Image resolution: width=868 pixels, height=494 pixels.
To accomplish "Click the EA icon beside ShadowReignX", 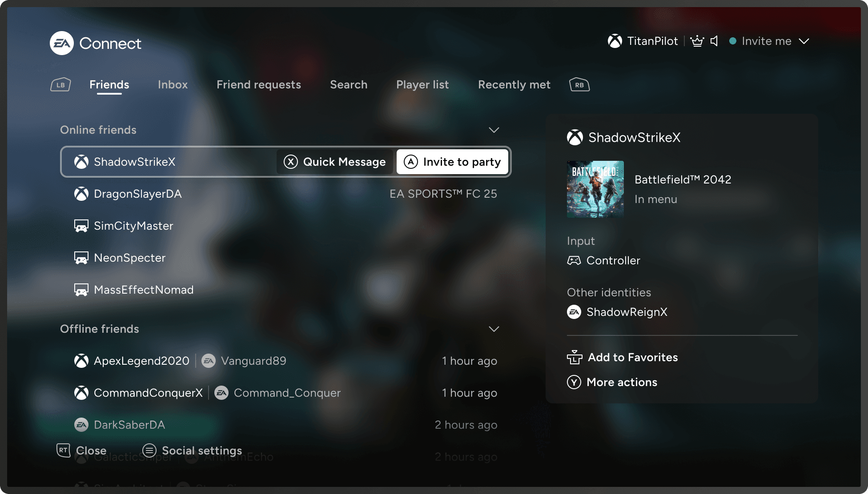I will [x=574, y=312].
